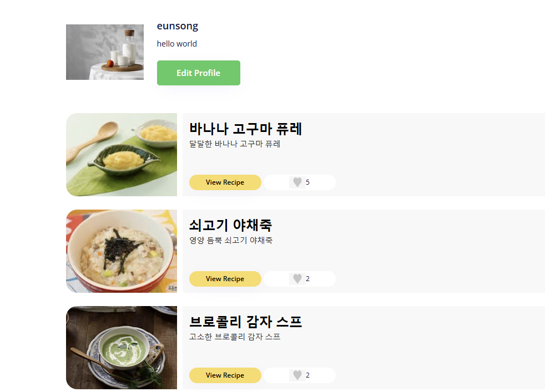
Task: Toggle the heart on the broccoli potato soup
Action: (x=297, y=375)
